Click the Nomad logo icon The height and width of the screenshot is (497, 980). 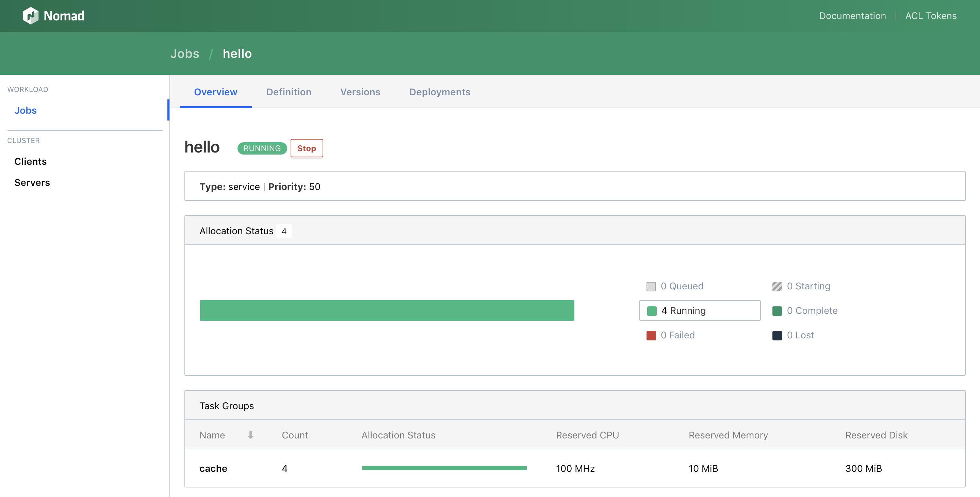[30, 16]
